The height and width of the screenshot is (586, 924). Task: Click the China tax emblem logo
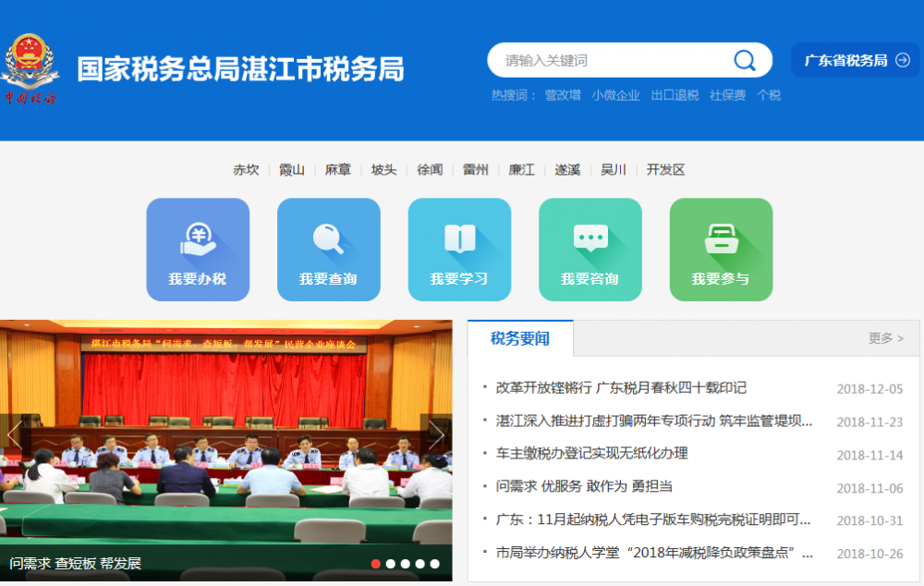pos(30,69)
